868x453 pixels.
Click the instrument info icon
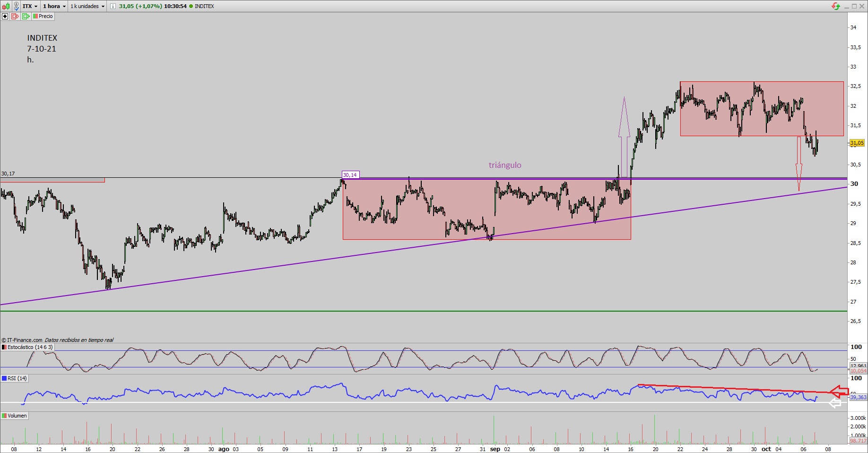tap(113, 6)
